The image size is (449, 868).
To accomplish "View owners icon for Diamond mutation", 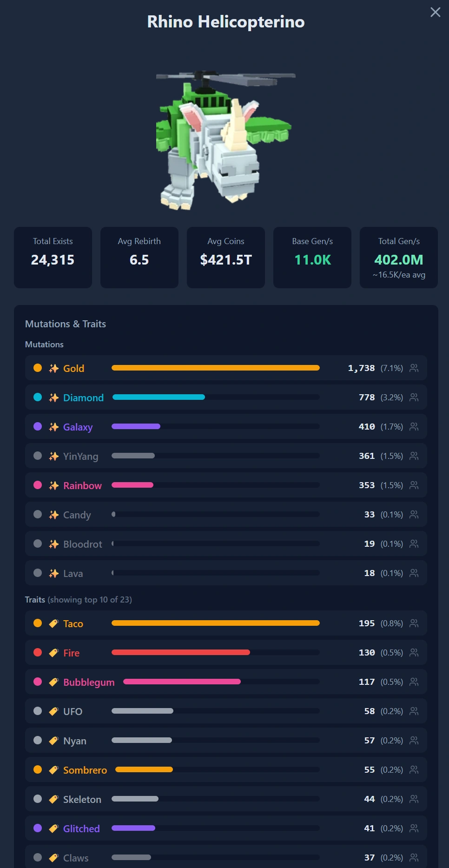I will coord(414,398).
